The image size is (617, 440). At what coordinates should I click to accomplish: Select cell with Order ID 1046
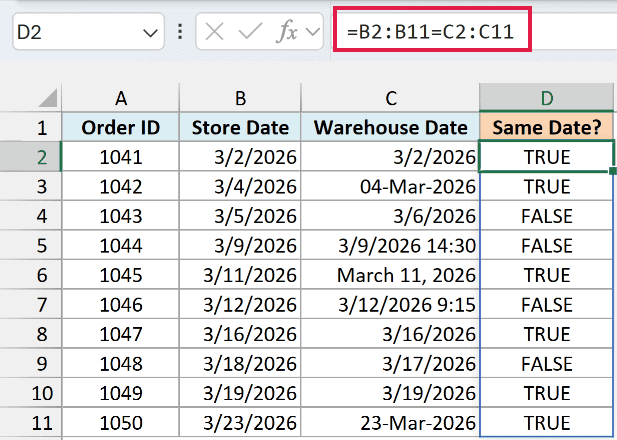(x=121, y=304)
